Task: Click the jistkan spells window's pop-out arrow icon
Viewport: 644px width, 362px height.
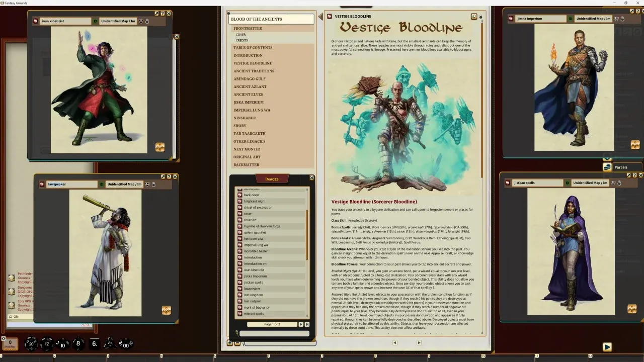Action: (629, 175)
